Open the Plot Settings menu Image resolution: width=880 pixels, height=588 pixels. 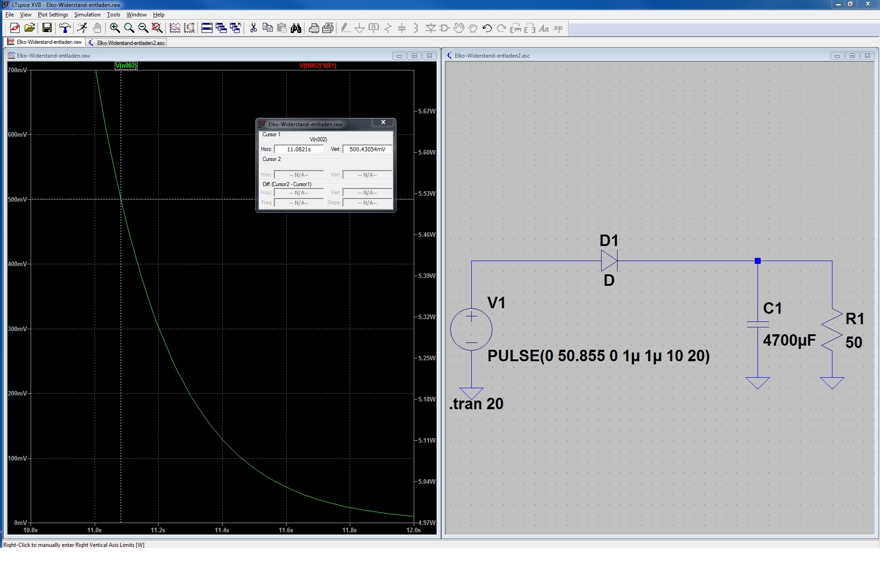tap(53, 15)
